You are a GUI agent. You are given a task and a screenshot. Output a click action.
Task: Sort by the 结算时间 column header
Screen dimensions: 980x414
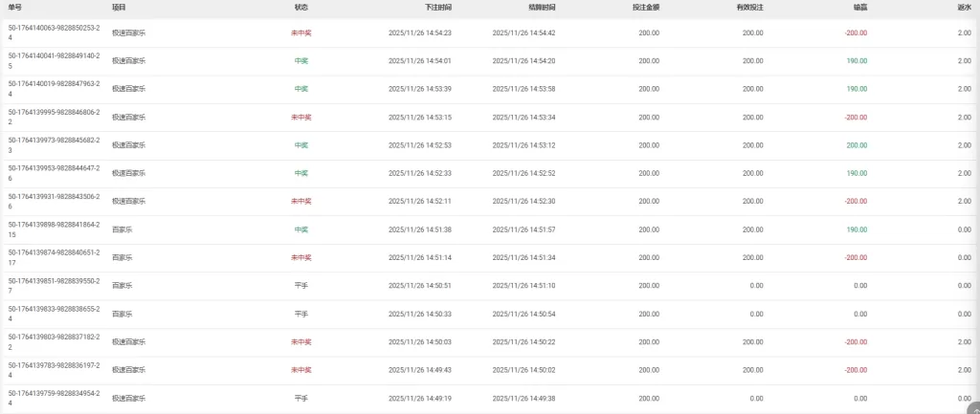[542, 7]
